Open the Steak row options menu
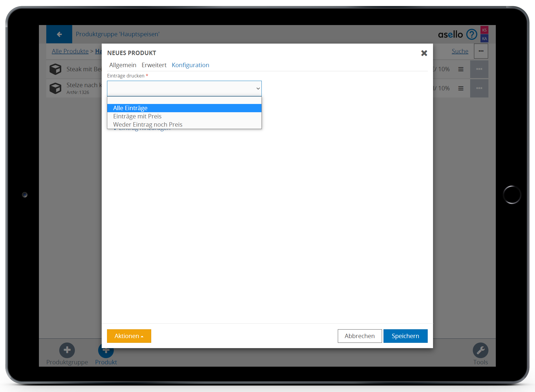The image size is (535, 392). click(x=479, y=69)
